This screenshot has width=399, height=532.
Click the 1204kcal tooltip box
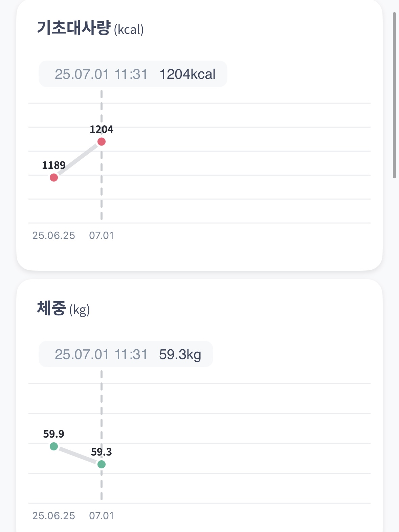click(133, 74)
